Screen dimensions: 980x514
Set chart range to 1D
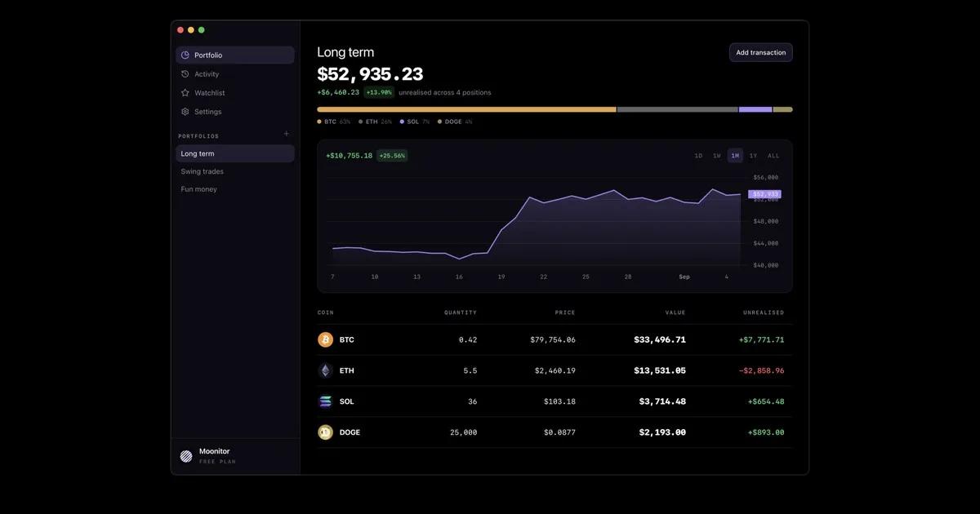coord(698,156)
